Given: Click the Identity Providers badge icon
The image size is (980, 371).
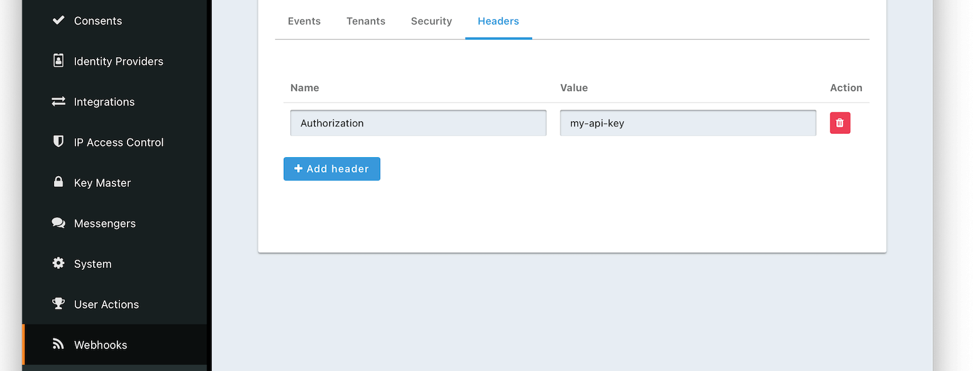Looking at the screenshot, I should coord(58,60).
